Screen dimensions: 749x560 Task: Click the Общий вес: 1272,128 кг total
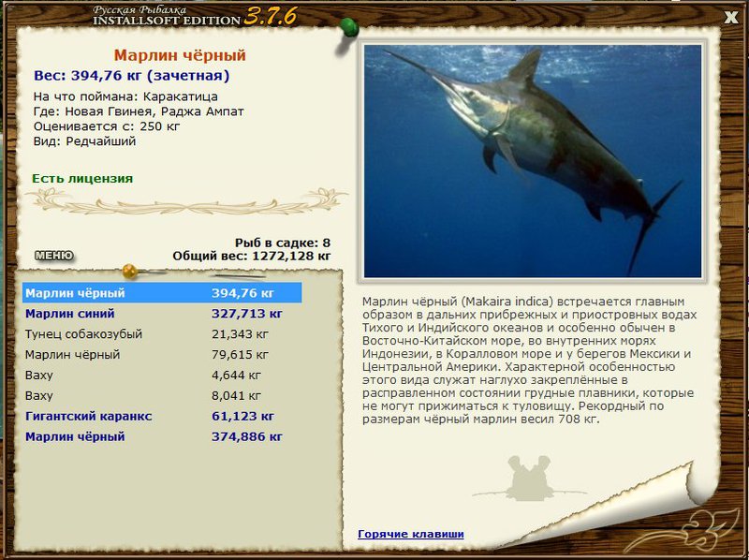tap(251, 256)
